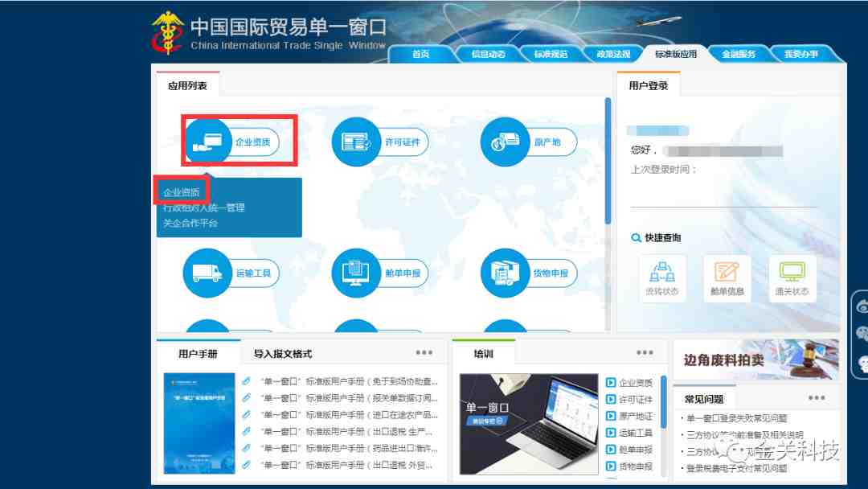The image size is (868, 489).
Task: Select 关企合作平台 in the dropdown submenu
Action: pyautogui.click(x=190, y=223)
